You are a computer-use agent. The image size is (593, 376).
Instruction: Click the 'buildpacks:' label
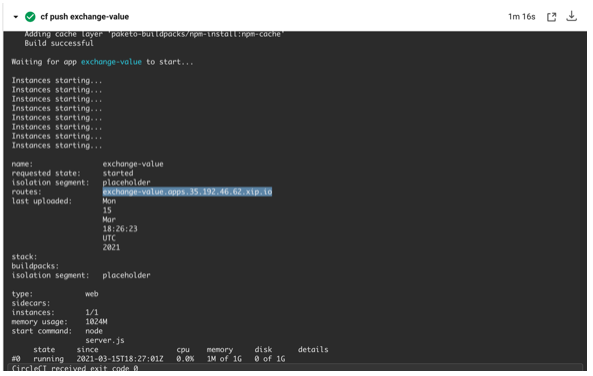click(x=35, y=266)
